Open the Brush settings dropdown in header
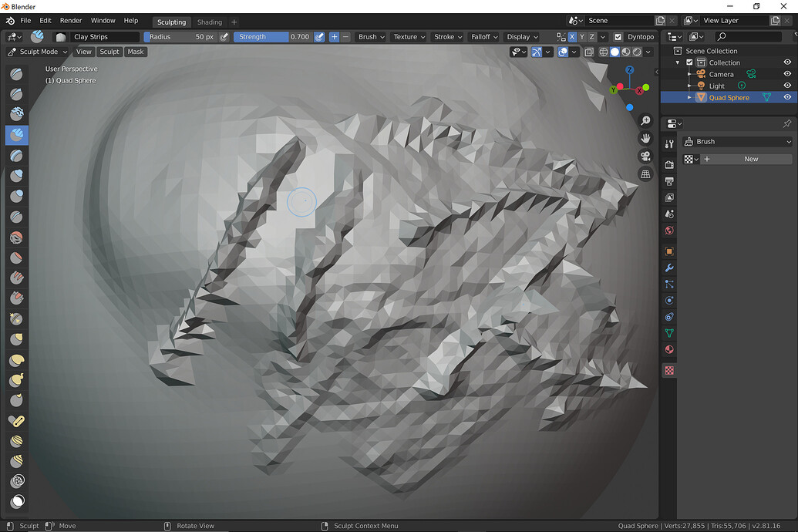 pos(371,37)
